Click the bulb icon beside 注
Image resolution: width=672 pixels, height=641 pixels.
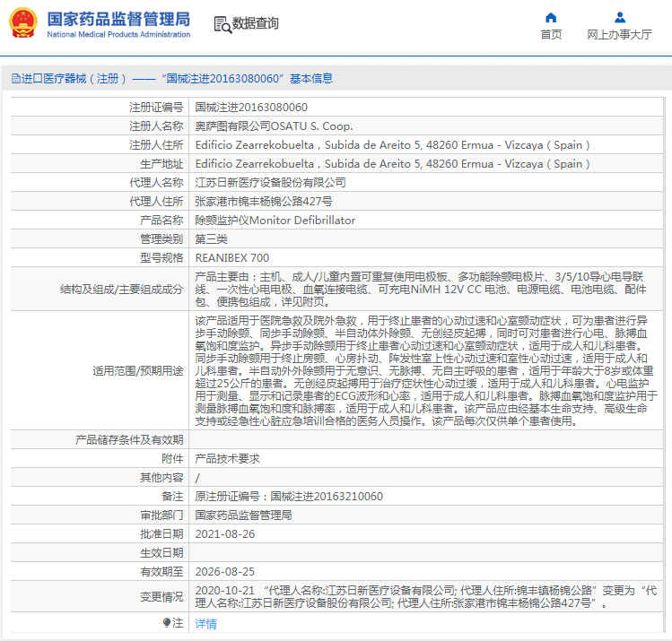point(167,622)
